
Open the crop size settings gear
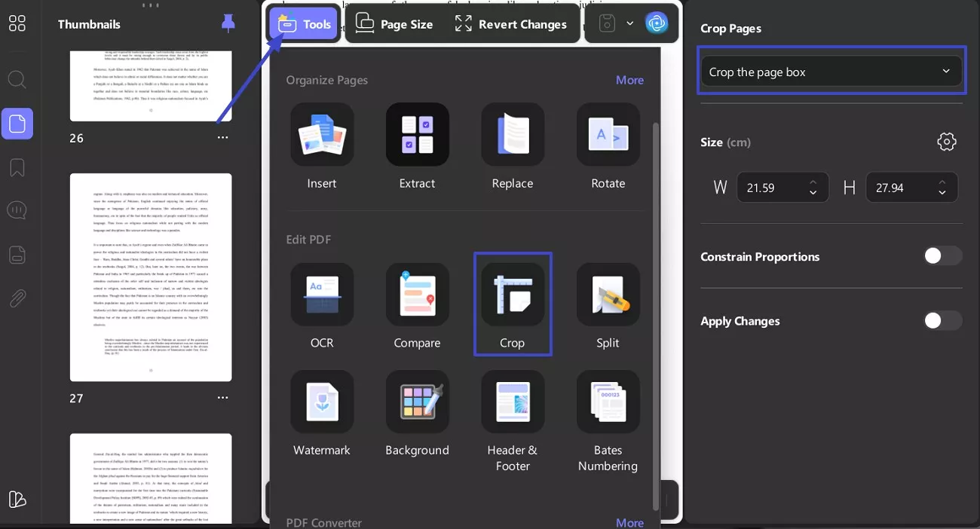tap(947, 142)
